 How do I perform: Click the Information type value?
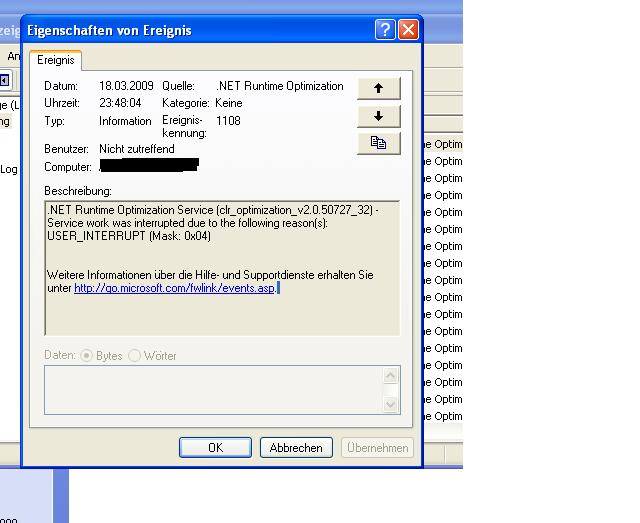coord(125,121)
